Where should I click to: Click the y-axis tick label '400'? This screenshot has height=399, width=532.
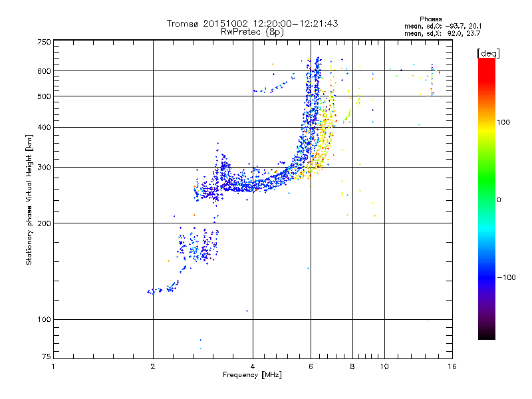tap(44, 127)
